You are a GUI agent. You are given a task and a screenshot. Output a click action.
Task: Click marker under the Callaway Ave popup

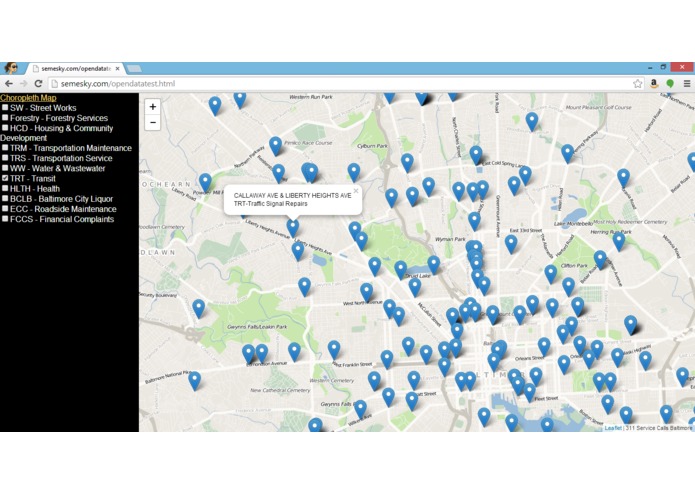click(x=293, y=228)
